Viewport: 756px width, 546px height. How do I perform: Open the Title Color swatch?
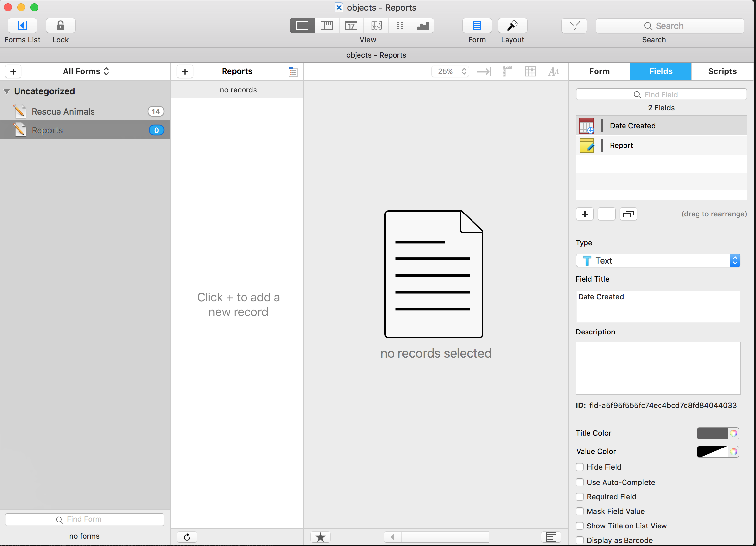pyautogui.click(x=712, y=433)
